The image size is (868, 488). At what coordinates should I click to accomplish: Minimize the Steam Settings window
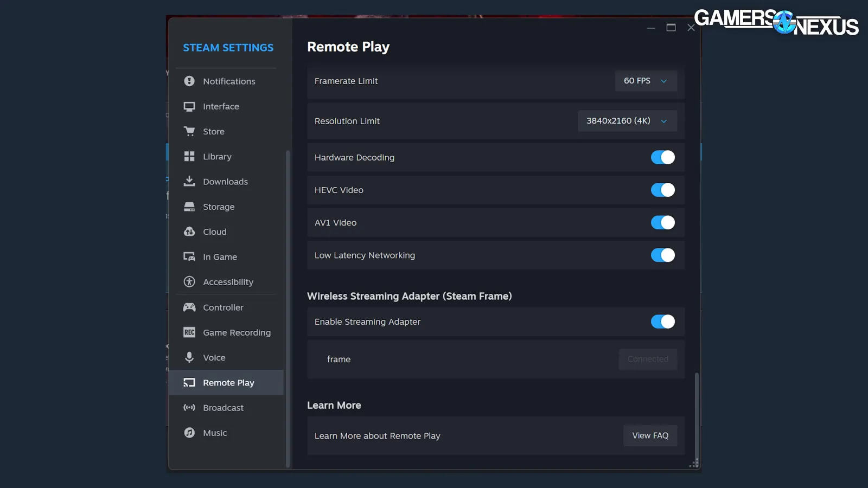(x=651, y=28)
